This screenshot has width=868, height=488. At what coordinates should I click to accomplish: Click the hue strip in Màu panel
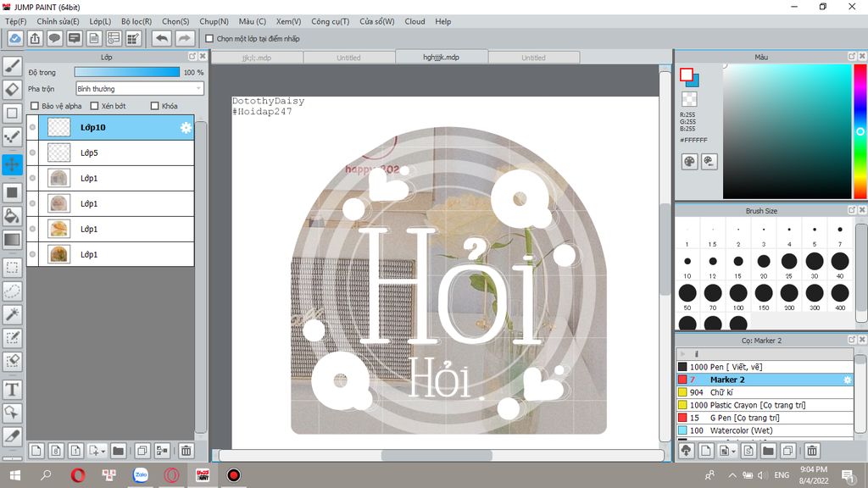click(x=860, y=131)
